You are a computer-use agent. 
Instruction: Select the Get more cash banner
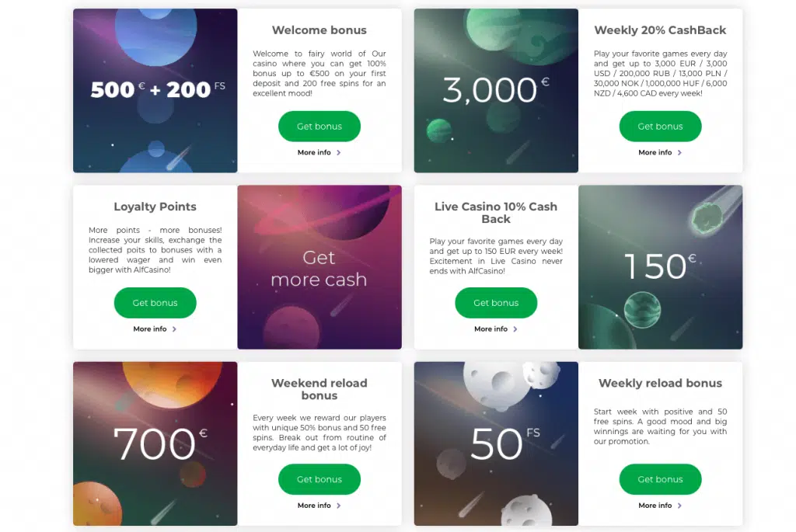(x=319, y=267)
